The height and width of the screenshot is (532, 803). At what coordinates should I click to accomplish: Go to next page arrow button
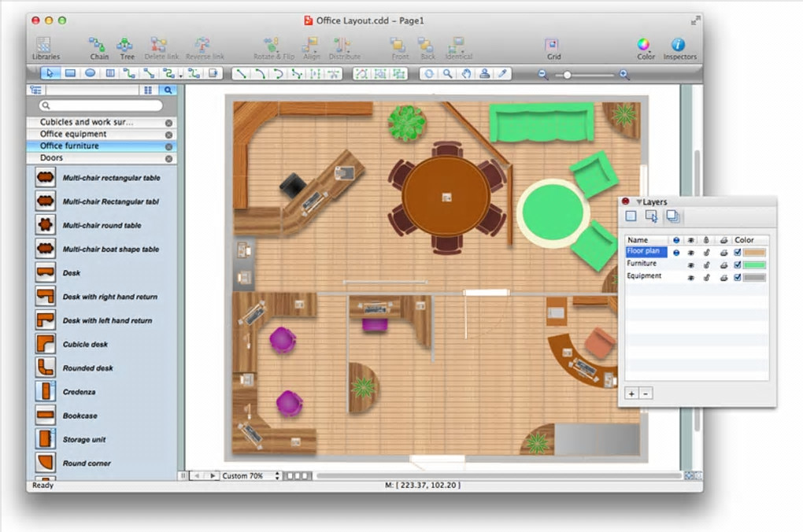click(x=213, y=475)
